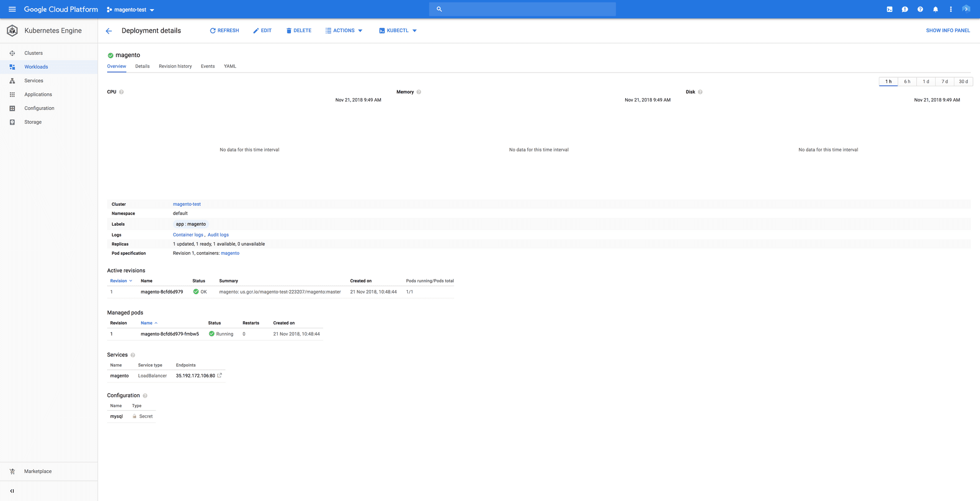Open the magento container link
Image resolution: width=980 pixels, height=501 pixels.
pos(230,253)
